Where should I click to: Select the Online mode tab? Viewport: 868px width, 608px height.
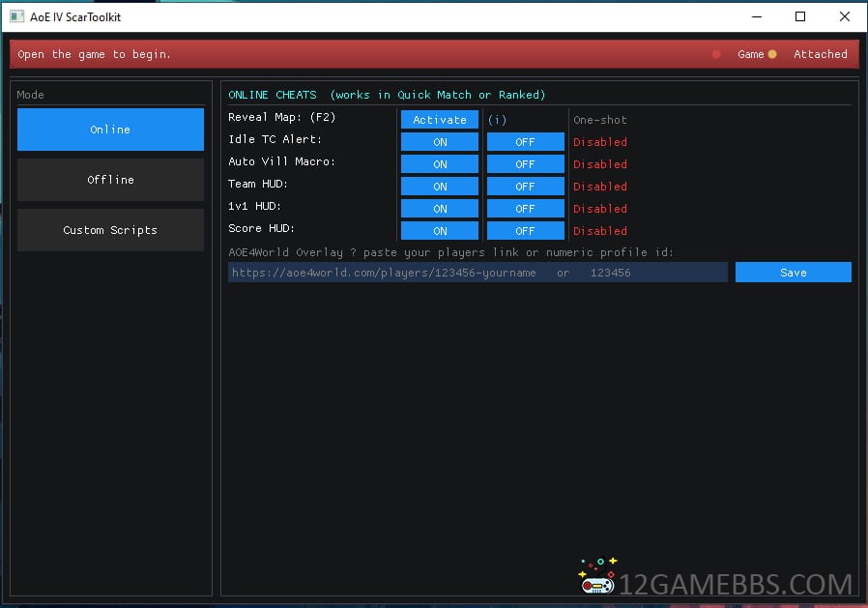[110, 130]
